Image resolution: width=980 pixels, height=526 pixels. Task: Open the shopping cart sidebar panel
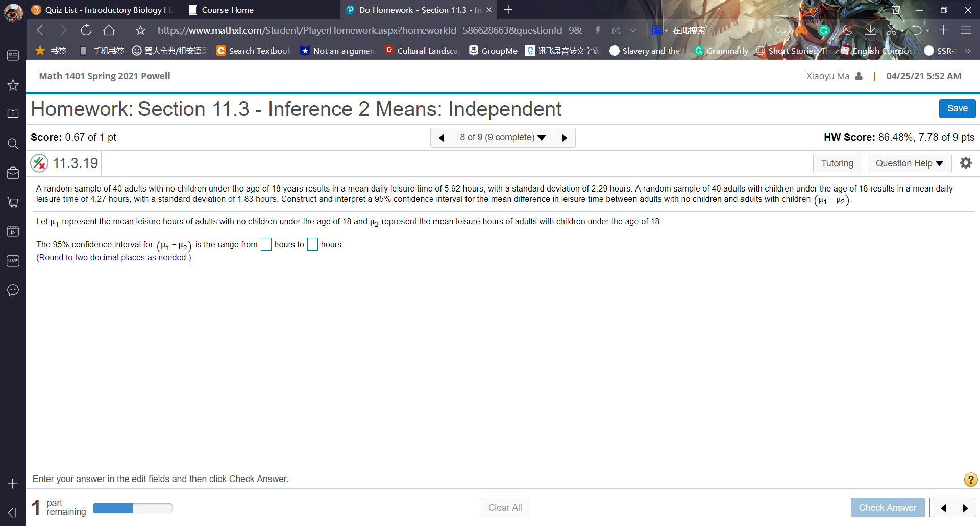[x=13, y=202]
